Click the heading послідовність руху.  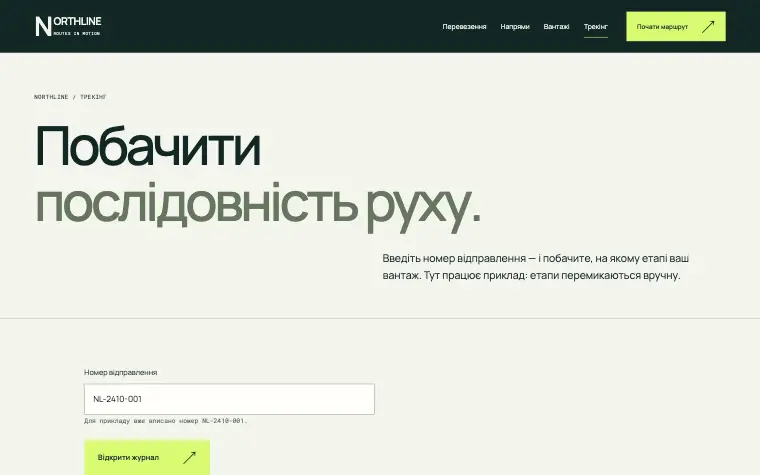pyautogui.click(x=258, y=206)
